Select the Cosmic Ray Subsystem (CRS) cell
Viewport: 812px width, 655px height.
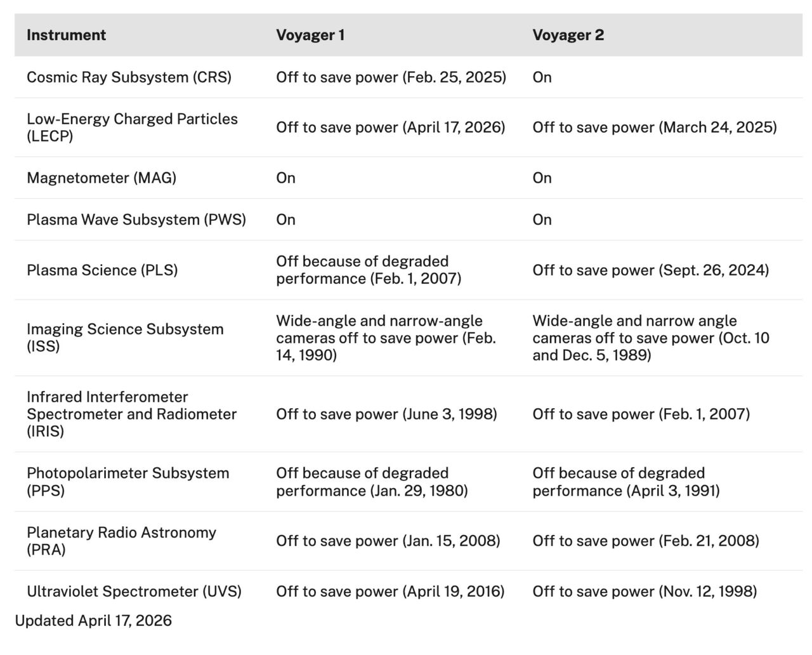pos(129,77)
